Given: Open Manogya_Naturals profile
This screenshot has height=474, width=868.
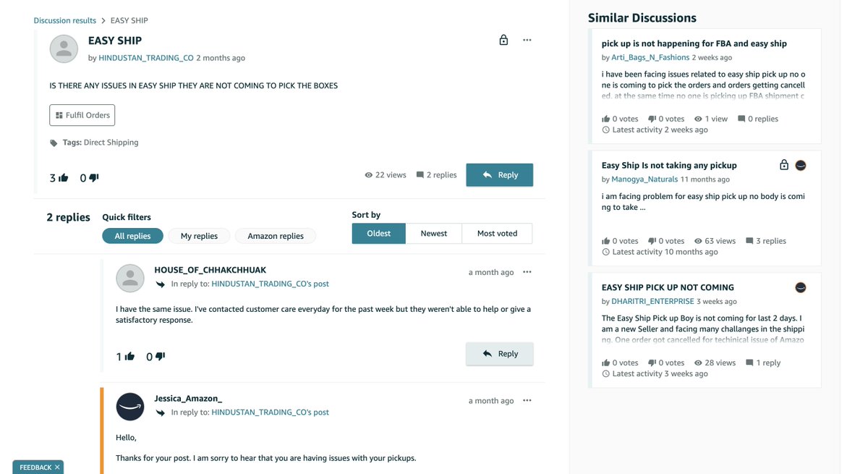Looking at the screenshot, I should 644,179.
